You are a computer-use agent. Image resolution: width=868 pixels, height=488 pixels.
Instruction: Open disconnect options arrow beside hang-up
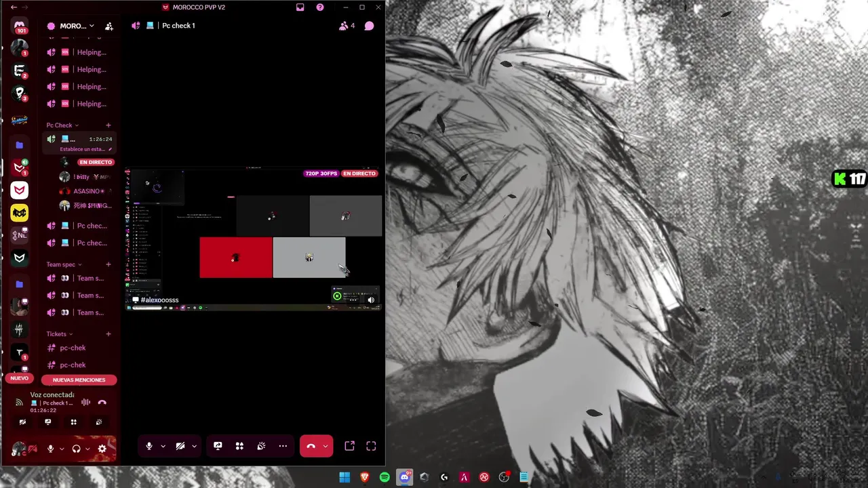[325, 446]
